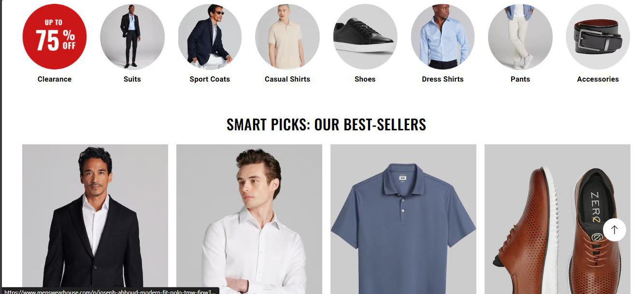The width and height of the screenshot is (644, 294).
Task: Open the blue polo shirt product
Action: tap(403, 219)
